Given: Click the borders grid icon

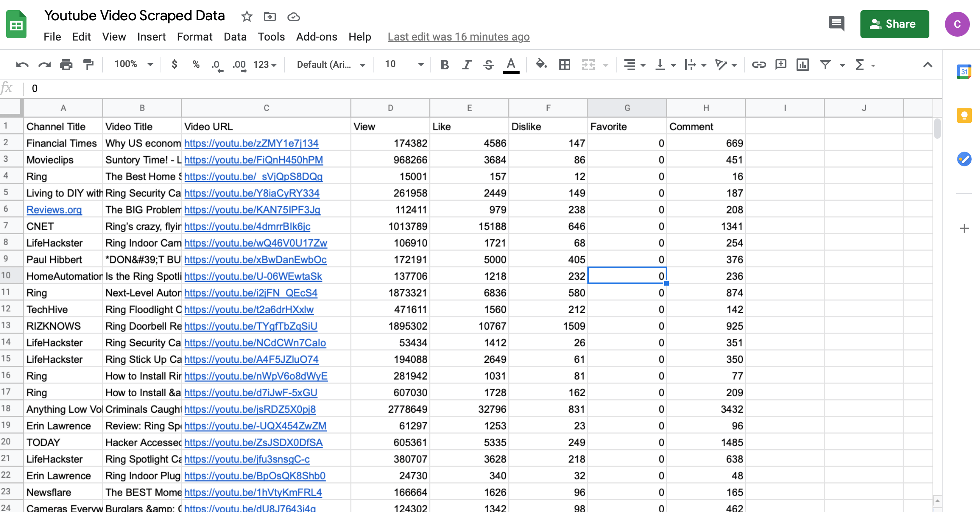Looking at the screenshot, I should (564, 65).
